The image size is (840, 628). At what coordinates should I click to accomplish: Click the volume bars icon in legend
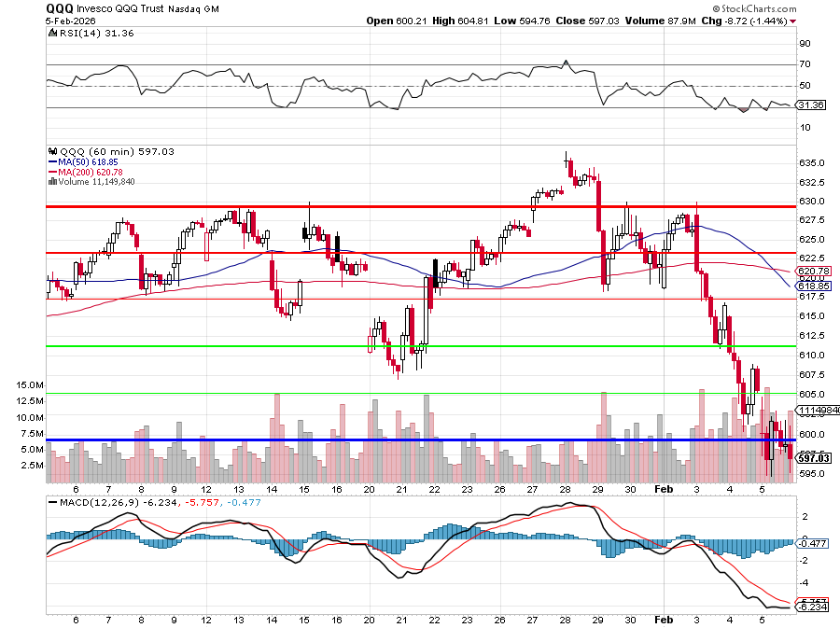(51, 181)
